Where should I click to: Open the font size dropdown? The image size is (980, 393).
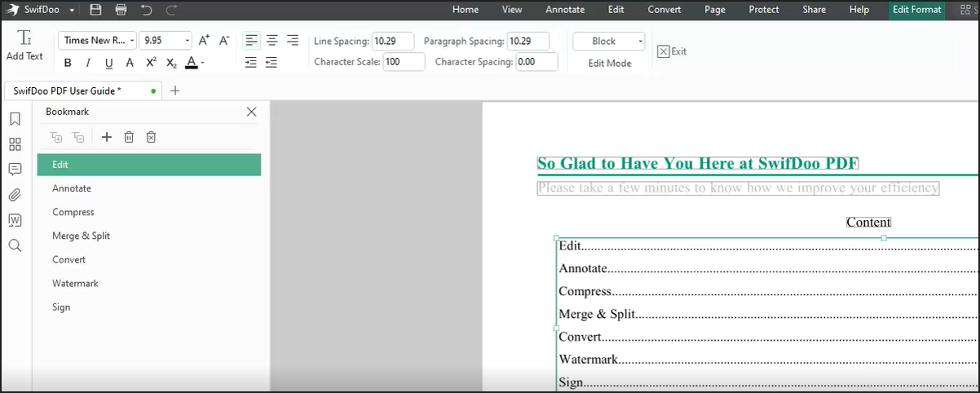pos(188,41)
